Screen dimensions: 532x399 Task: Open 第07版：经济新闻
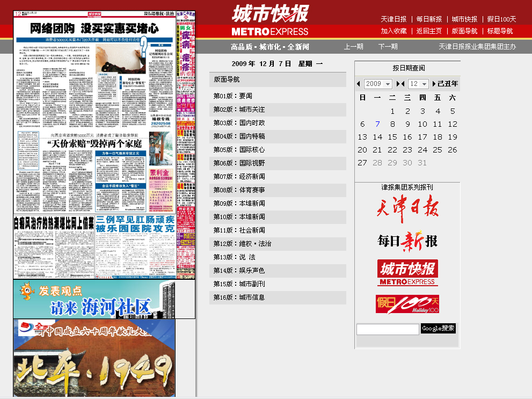pyautogui.click(x=239, y=177)
